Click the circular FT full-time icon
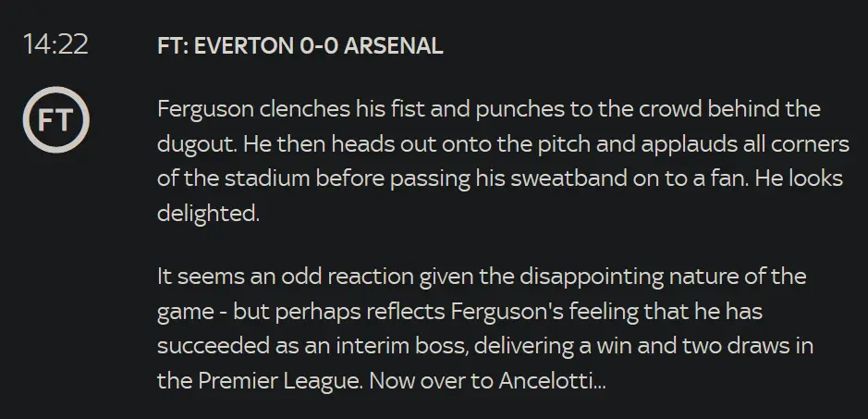The width and height of the screenshot is (868, 419). (x=55, y=118)
